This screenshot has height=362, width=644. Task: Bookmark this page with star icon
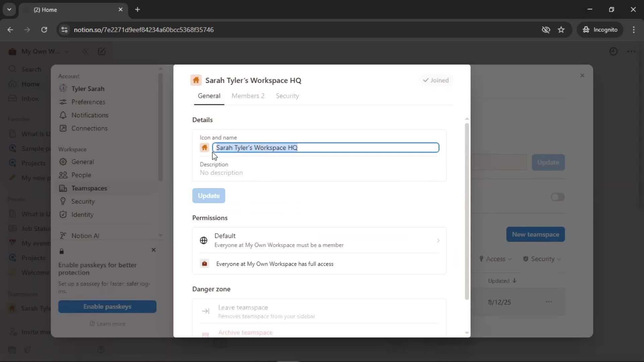(561, 30)
